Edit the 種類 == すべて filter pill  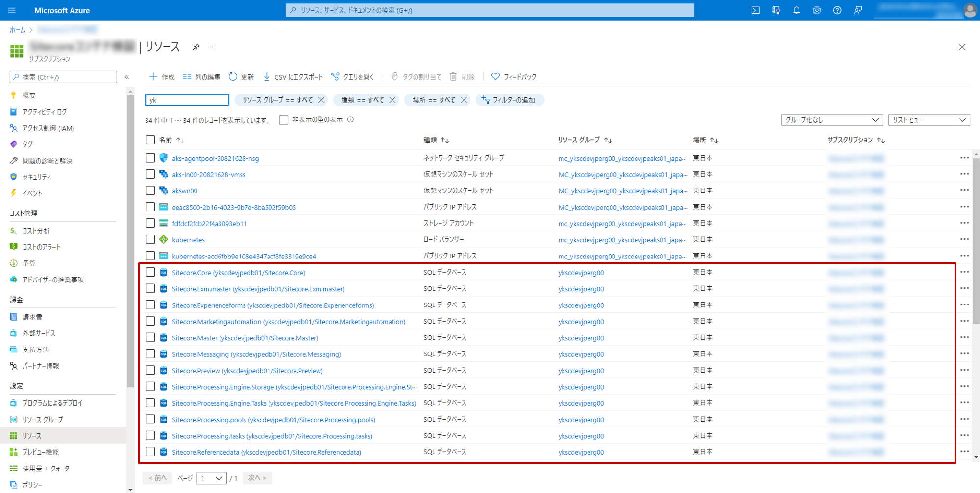[363, 100]
